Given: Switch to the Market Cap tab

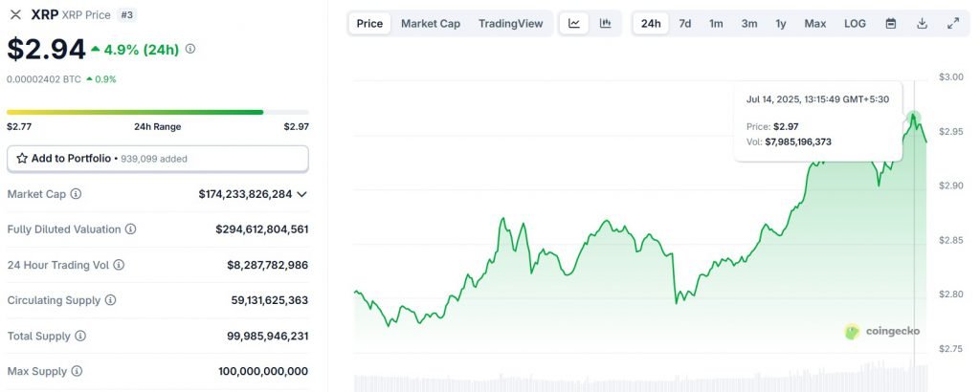Looking at the screenshot, I should [x=431, y=23].
